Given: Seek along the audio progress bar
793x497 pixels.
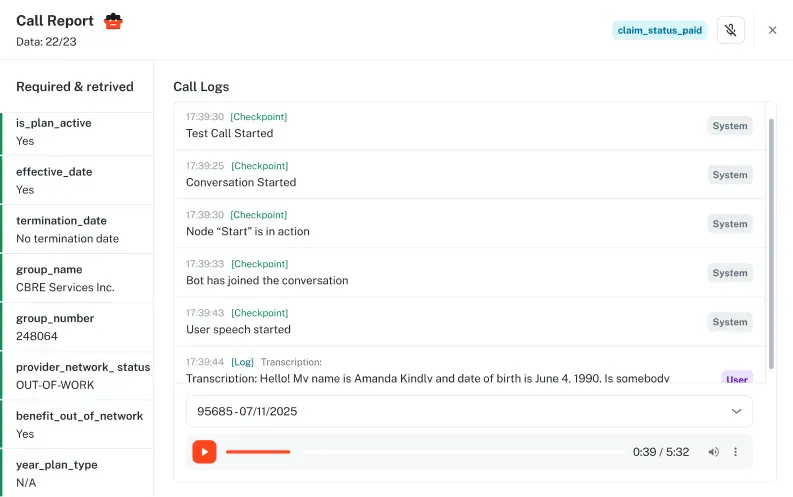Looking at the screenshot, I should tap(425, 452).
